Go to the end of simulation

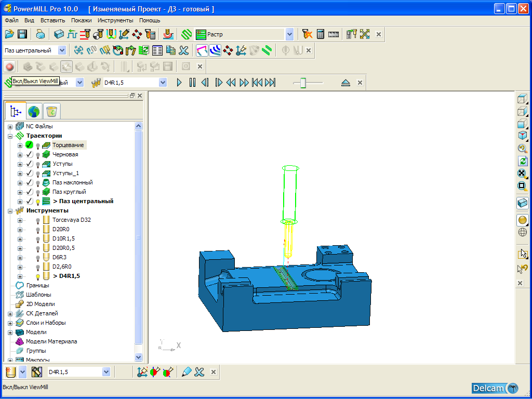270,83
